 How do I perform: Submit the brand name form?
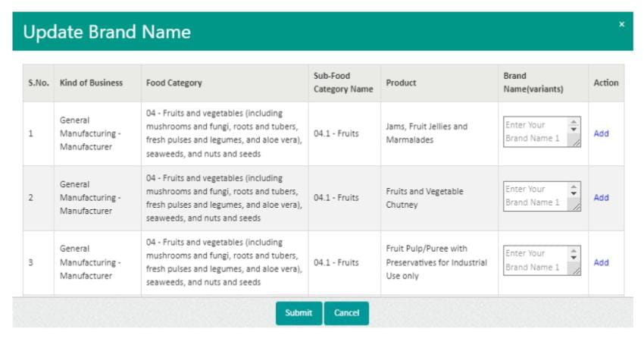[x=299, y=313]
